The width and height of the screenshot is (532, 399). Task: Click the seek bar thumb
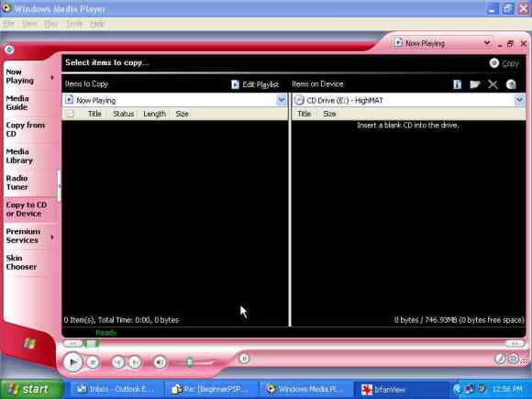point(91,344)
